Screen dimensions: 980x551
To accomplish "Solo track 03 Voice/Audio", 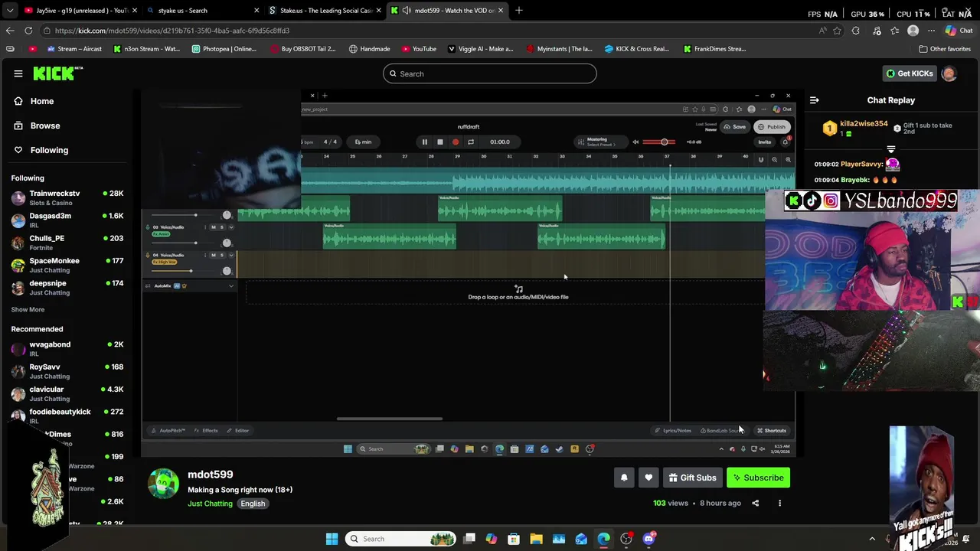I will [x=222, y=227].
